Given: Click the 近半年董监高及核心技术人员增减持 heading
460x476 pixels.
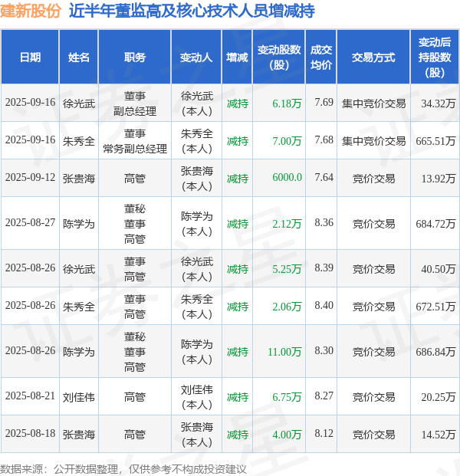Looking at the screenshot, I should pos(192,11).
